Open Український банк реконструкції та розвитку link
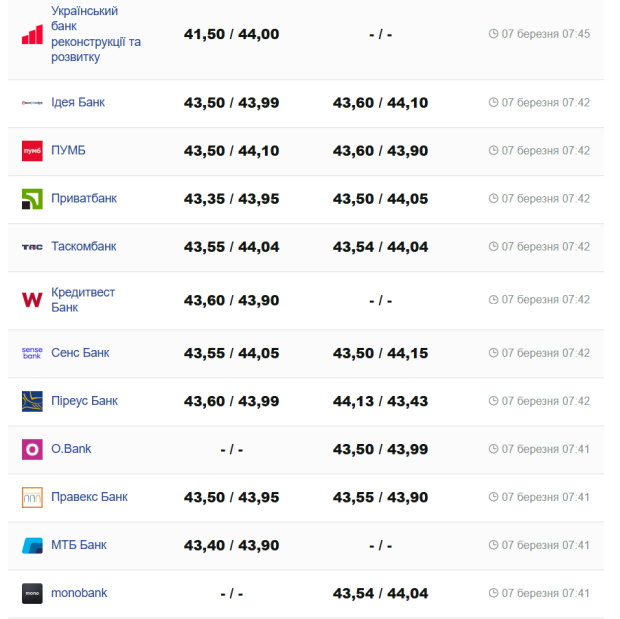Viewport: 620px width, 619px height. [x=95, y=34]
